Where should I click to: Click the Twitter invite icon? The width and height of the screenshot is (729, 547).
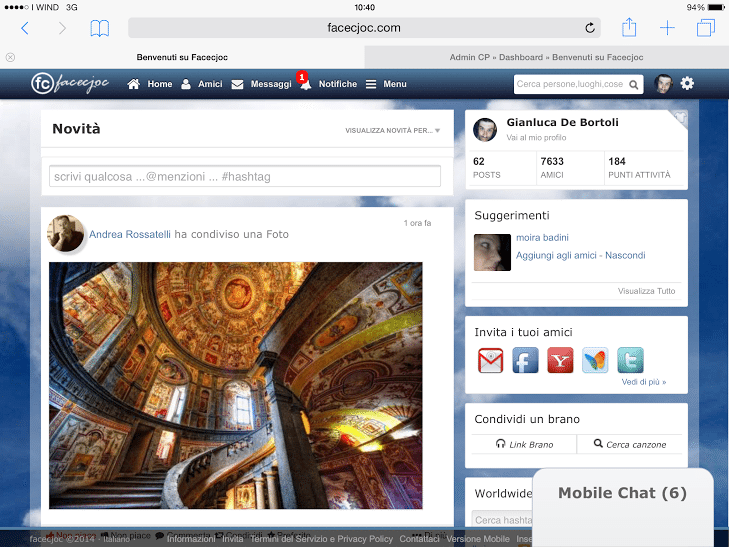pyautogui.click(x=630, y=360)
